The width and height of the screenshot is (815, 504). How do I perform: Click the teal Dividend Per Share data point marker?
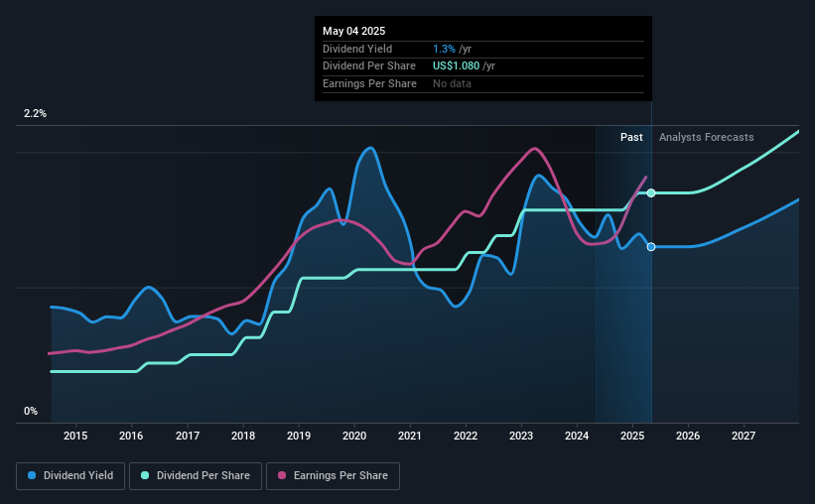pyautogui.click(x=651, y=192)
